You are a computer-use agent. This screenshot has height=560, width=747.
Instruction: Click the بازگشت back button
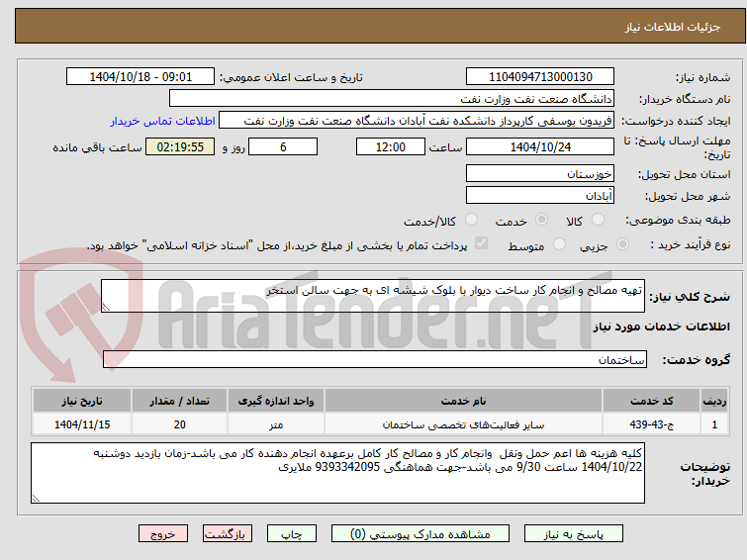click(x=228, y=534)
